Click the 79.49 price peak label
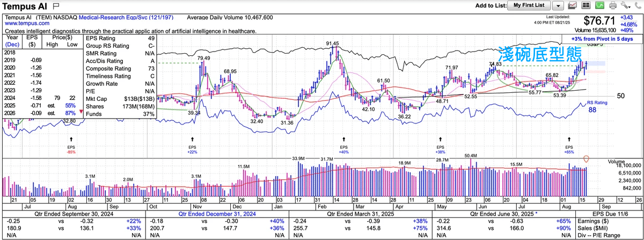The width and height of the screenshot is (644, 240). pos(203,58)
